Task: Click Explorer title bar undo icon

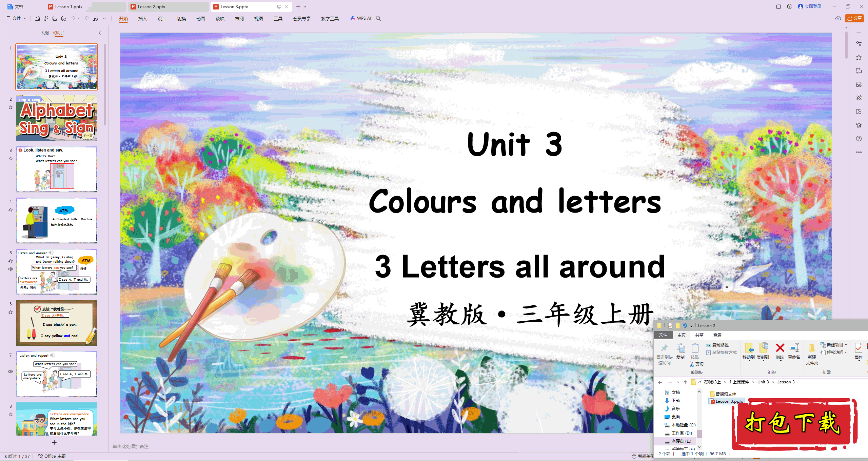Action: click(685, 326)
